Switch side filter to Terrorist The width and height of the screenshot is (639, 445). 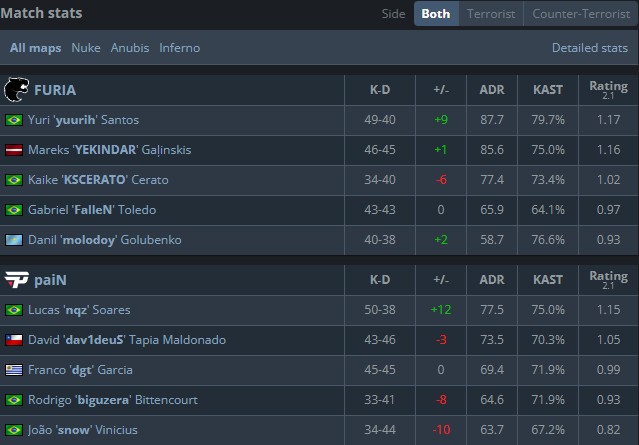(x=489, y=14)
